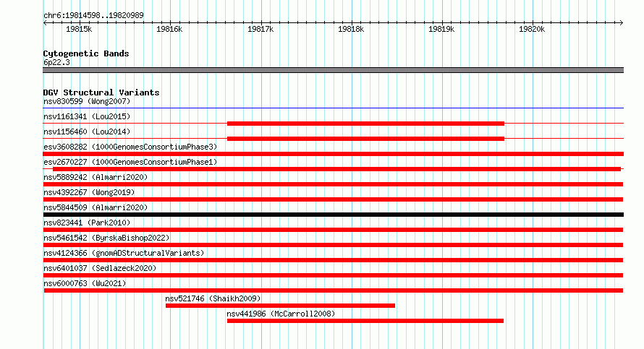644x349 pixels.
Task: Select the gray 6p22.3 cytogenetic band bar
Action: [x=333, y=70]
